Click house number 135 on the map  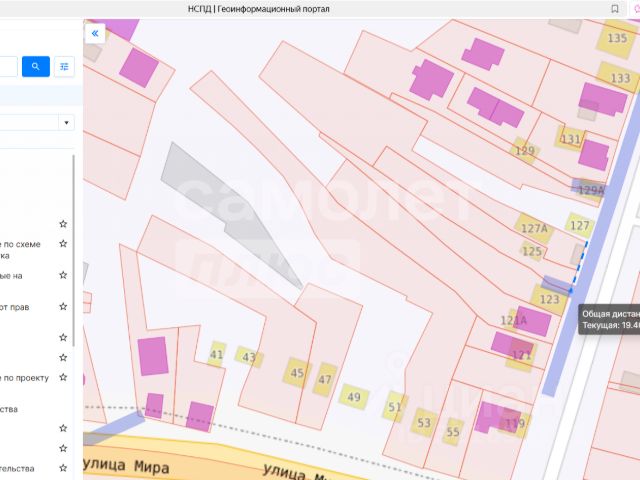pyautogui.click(x=617, y=38)
